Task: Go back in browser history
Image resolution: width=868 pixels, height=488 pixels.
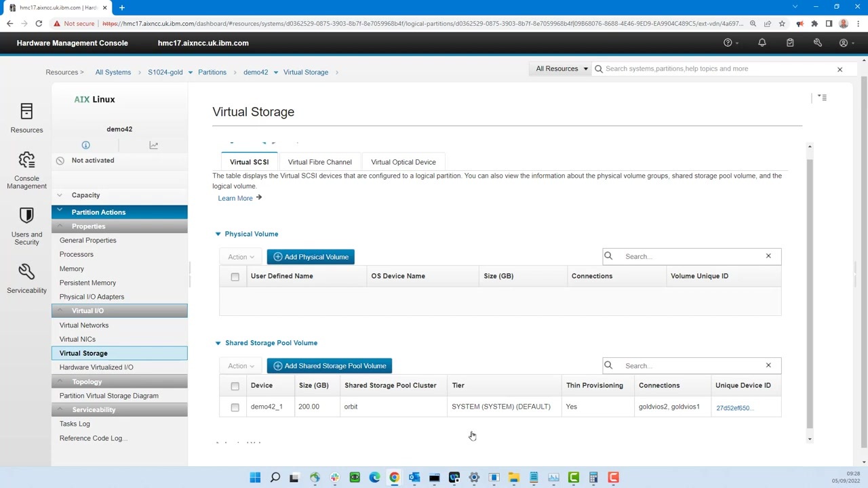Action: 10,24
